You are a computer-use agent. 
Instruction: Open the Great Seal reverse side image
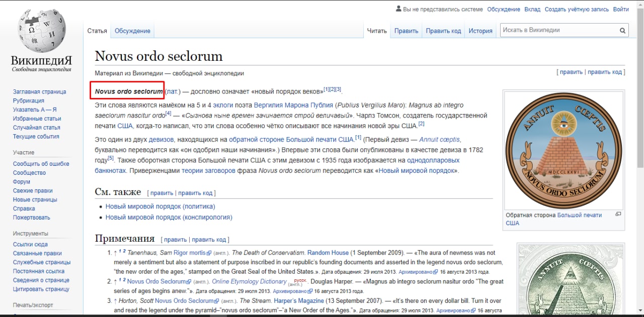pyautogui.click(x=563, y=150)
